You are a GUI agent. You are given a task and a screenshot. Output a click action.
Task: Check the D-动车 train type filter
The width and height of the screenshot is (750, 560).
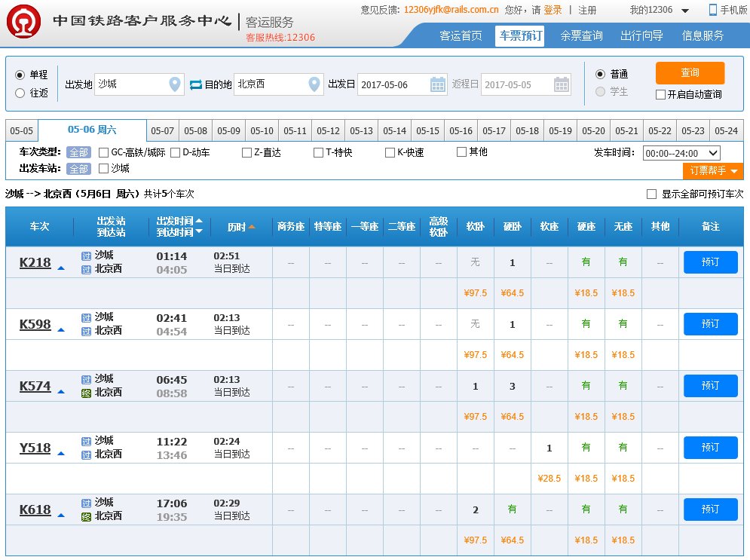173,151
